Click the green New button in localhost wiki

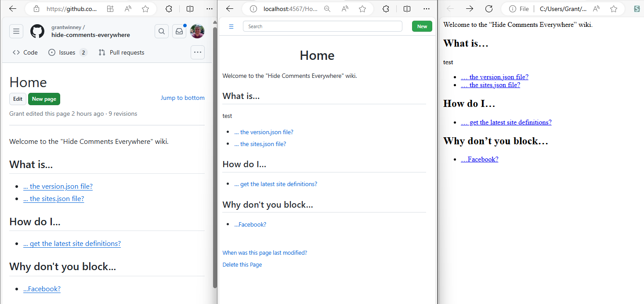click(422, 26)
